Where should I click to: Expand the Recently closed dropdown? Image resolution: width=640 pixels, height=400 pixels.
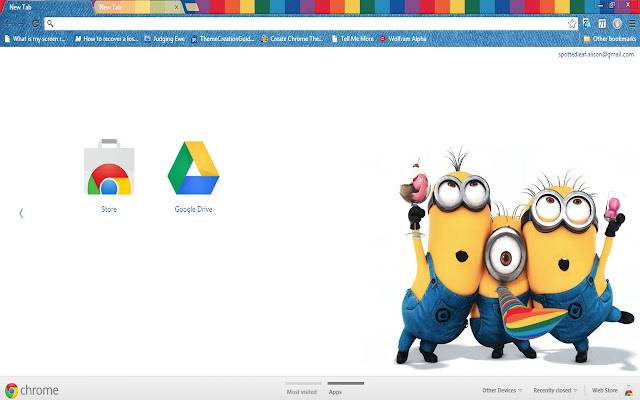pos(555,391)
